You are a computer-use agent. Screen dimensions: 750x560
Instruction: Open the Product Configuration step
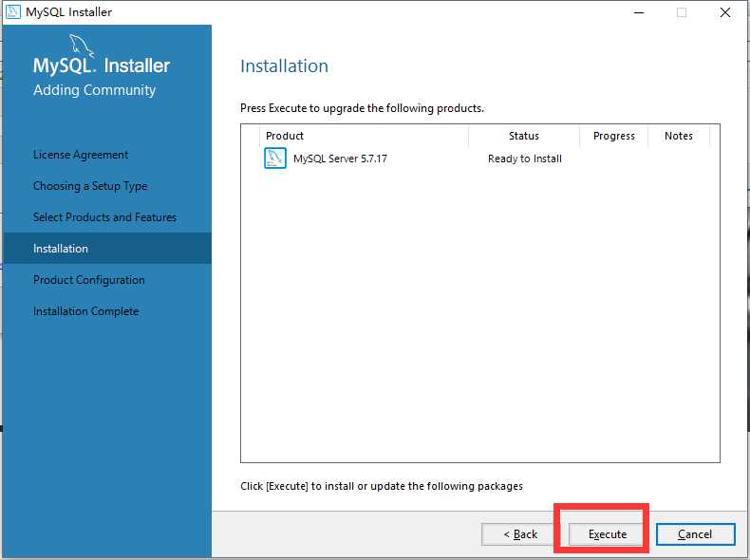click(x=89, y=280)
